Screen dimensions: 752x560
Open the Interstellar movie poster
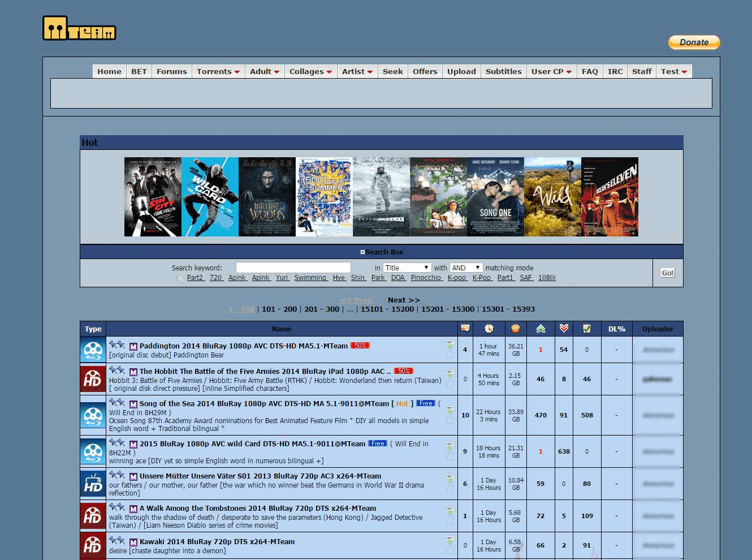(381, 197)
